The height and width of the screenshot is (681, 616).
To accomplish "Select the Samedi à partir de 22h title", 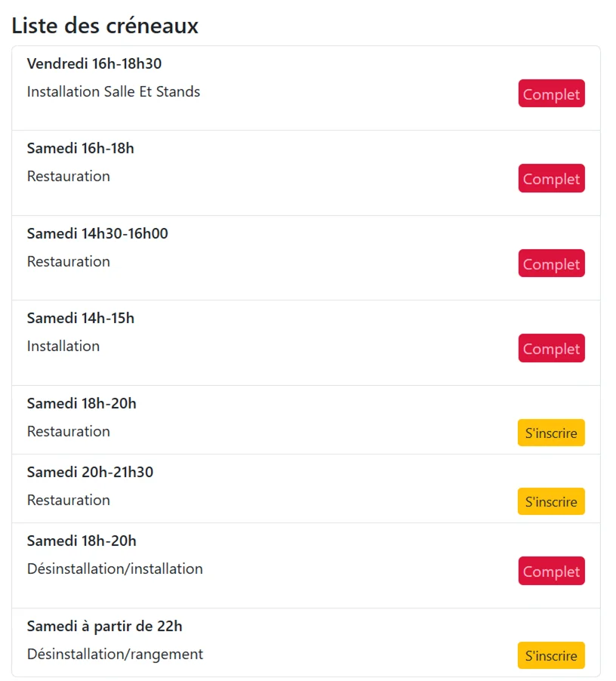I will (105, 627).
